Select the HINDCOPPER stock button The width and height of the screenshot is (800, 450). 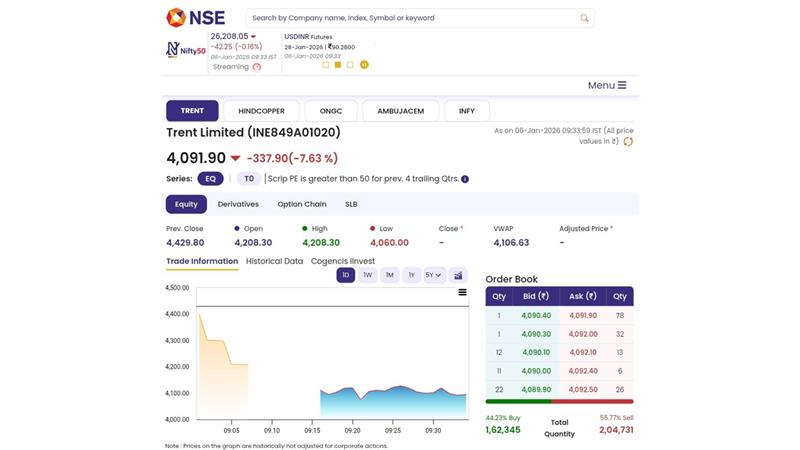(x=262, y=111)
